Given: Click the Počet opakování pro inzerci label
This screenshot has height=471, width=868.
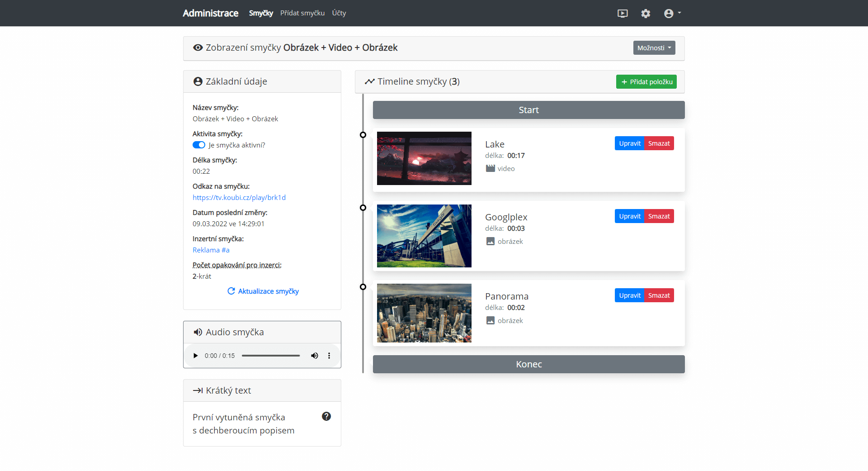Looking at the screenshot, I should (x=237, y=265).
